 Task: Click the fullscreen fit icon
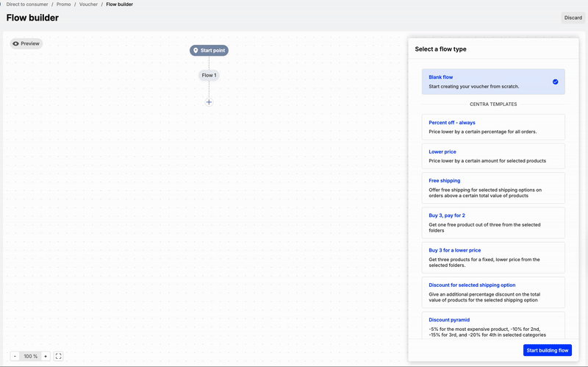click(x=59, y=356)
